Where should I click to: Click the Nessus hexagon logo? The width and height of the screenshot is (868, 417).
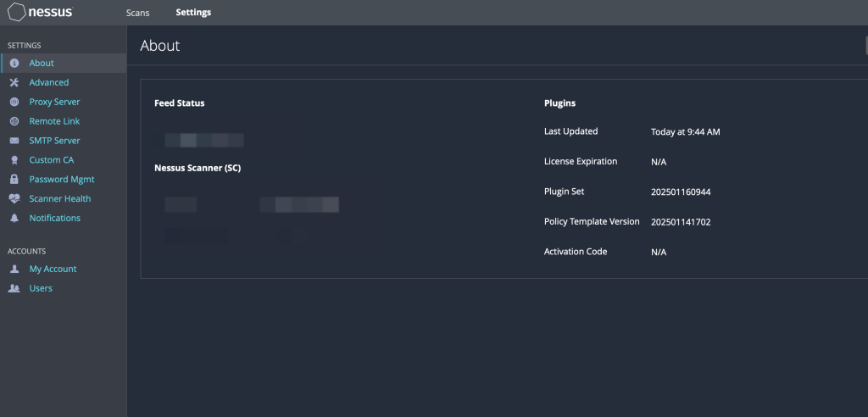coord(17,12)
